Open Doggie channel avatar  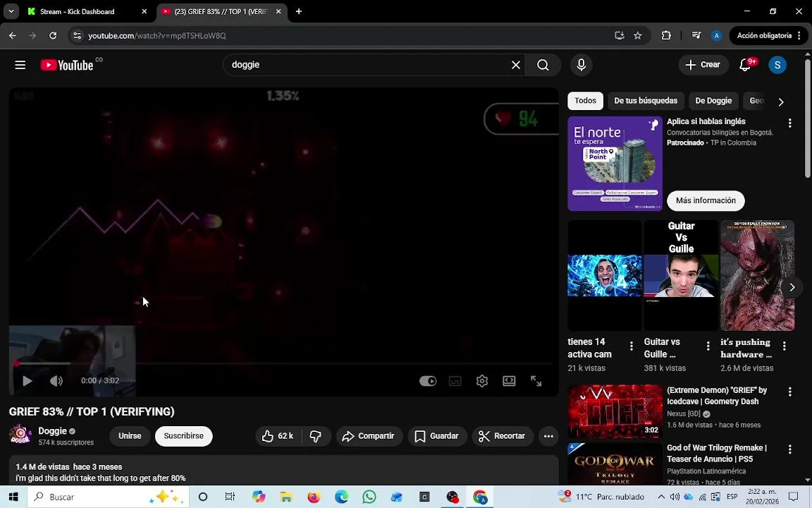[20, 435]
